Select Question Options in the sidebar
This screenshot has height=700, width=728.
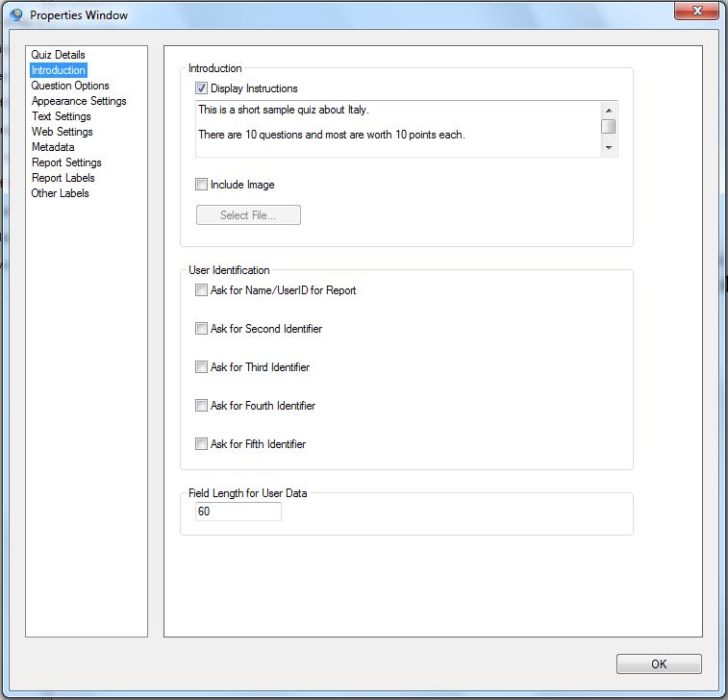tap(70, 86)
